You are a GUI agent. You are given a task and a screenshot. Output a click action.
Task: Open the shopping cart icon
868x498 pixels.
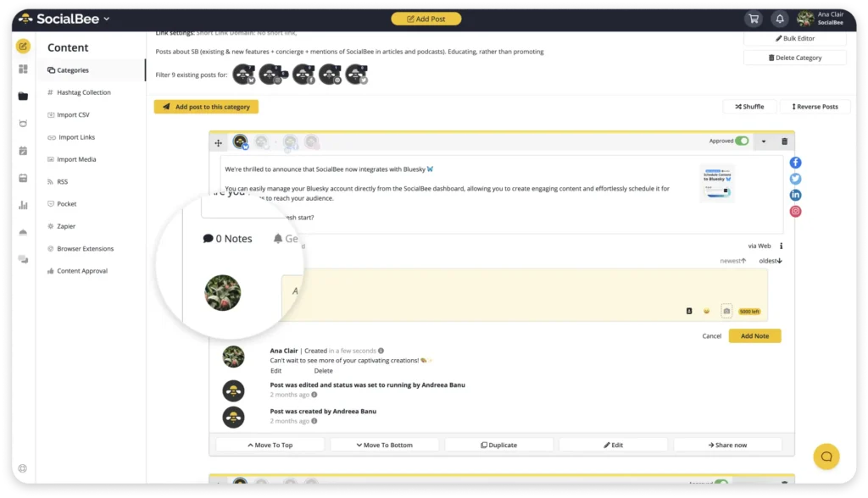pyautogui.click(x=754, y=19)
